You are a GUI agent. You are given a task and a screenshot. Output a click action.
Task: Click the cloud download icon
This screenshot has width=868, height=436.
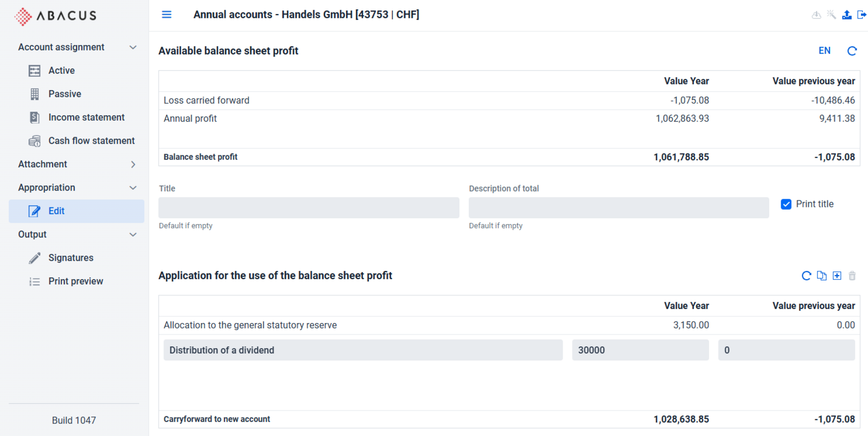click(x=816, y=15)
